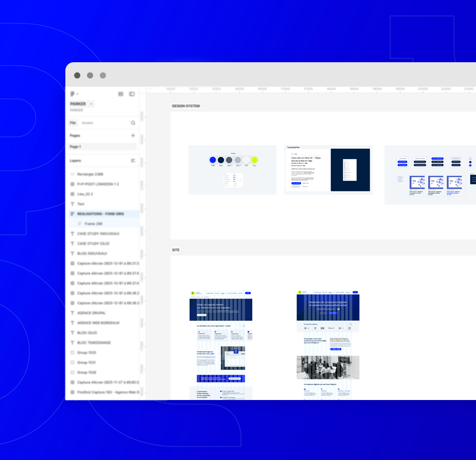Click the DESIGN SYSTEM section label
Image resolution: width=476 pixels, height=460 pixels.
click(x=186, y=106)
